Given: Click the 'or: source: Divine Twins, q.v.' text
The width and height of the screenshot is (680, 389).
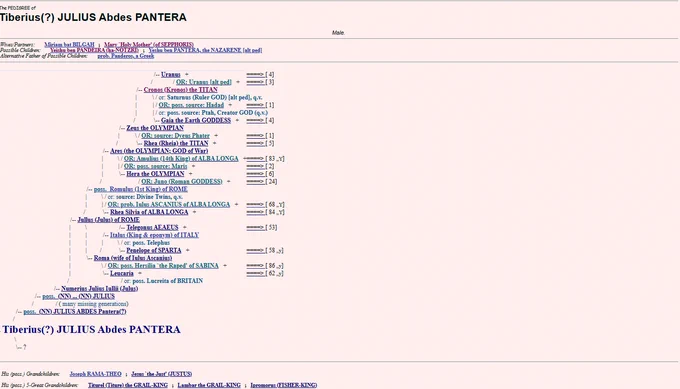Looking at the screenshot, I should (145, 197).
